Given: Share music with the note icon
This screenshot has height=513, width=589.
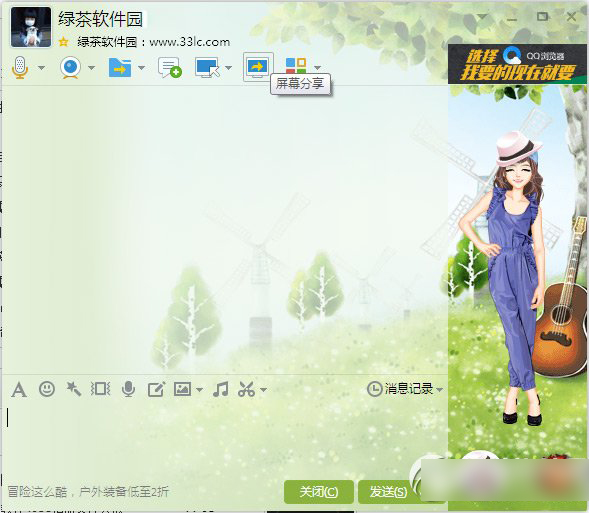Looking at the screenshot, I should click(220, 389).
